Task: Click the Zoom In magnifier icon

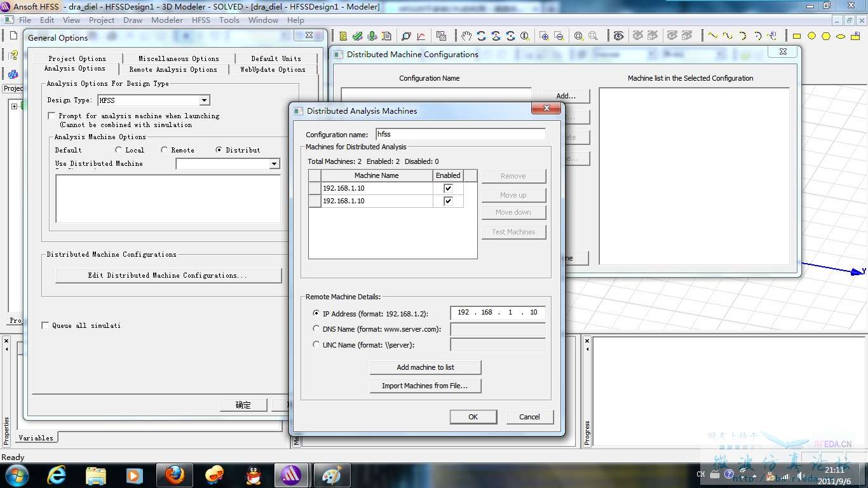Action: [x=544, y=36]
